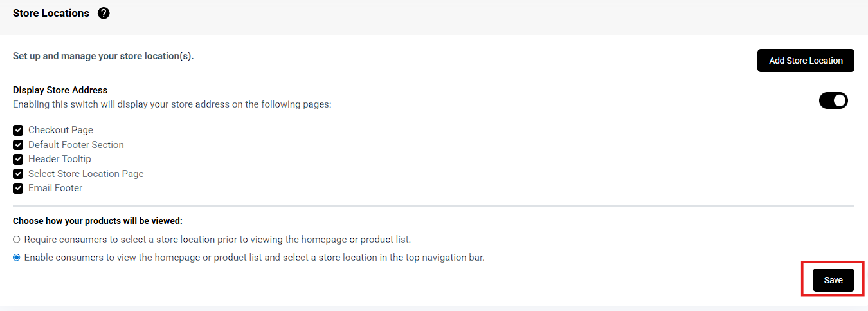Screen dimensions: 868x311
Task: Click the 'Enabling this switch will display' text
Action: (x=172, y=104)
